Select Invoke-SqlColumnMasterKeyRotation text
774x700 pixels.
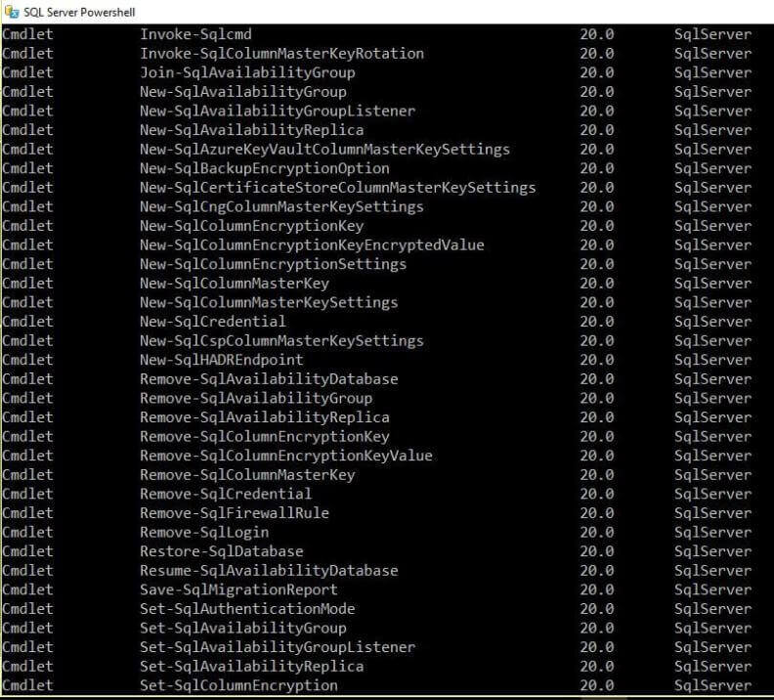tap(281, 54)
